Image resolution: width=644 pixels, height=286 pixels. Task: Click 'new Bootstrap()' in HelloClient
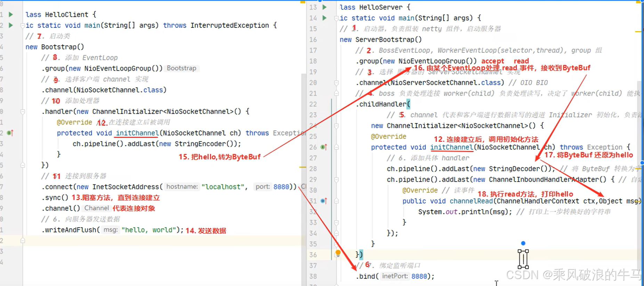tap(55, 47)
